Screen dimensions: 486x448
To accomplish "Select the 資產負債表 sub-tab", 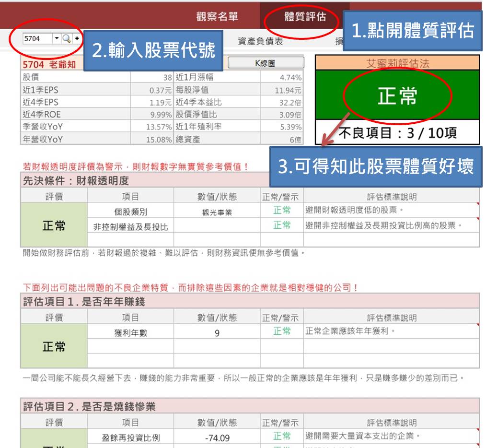I will click(260, 41).
